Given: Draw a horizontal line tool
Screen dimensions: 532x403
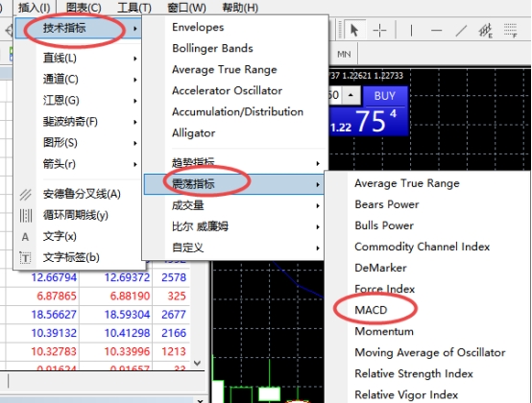Looking at the screenshot, I should (436, 31).
